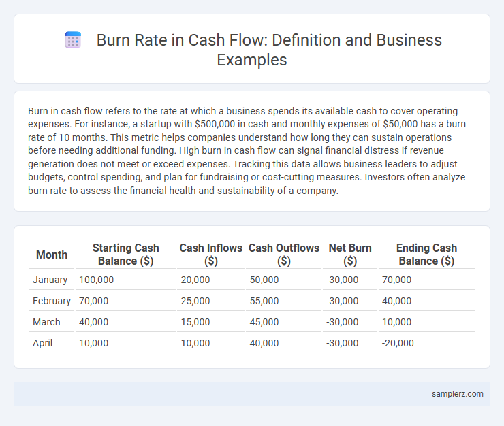This screenshot has height=426, width=504.
Task: Select the Ending Cash Balance ($) header
Action: 426,255
